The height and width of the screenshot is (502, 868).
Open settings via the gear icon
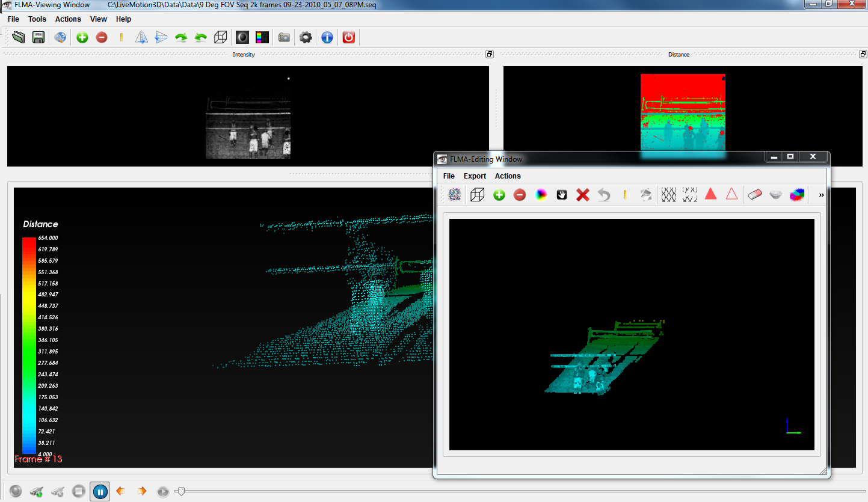(306, 37)
